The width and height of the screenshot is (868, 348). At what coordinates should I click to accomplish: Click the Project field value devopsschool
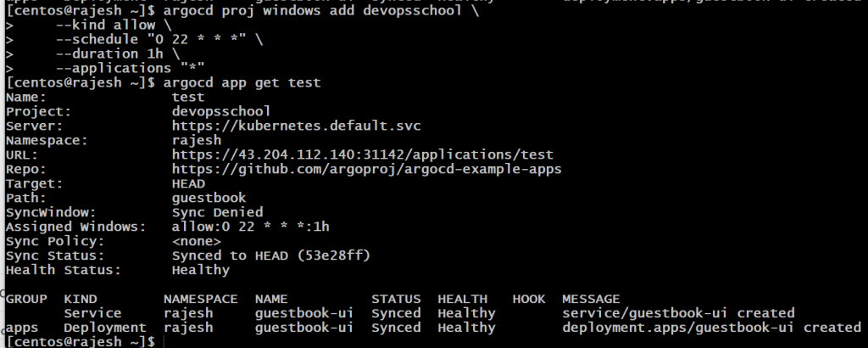(x=221, y=111)
